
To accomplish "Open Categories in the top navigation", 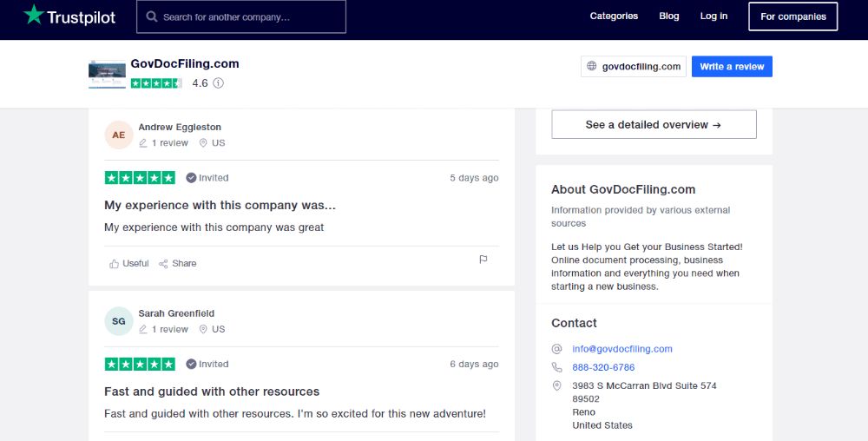I will pos(614,16).
